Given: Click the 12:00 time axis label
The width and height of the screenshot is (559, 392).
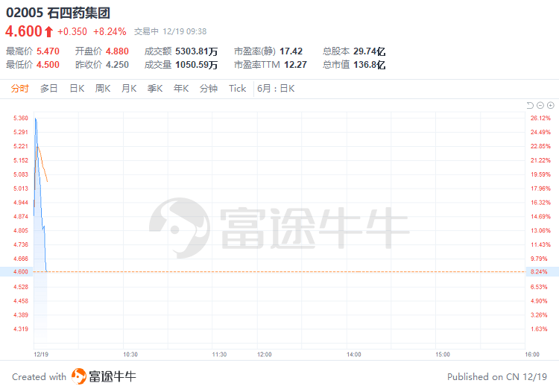Looking at the screenshot, I should (264, 355).
